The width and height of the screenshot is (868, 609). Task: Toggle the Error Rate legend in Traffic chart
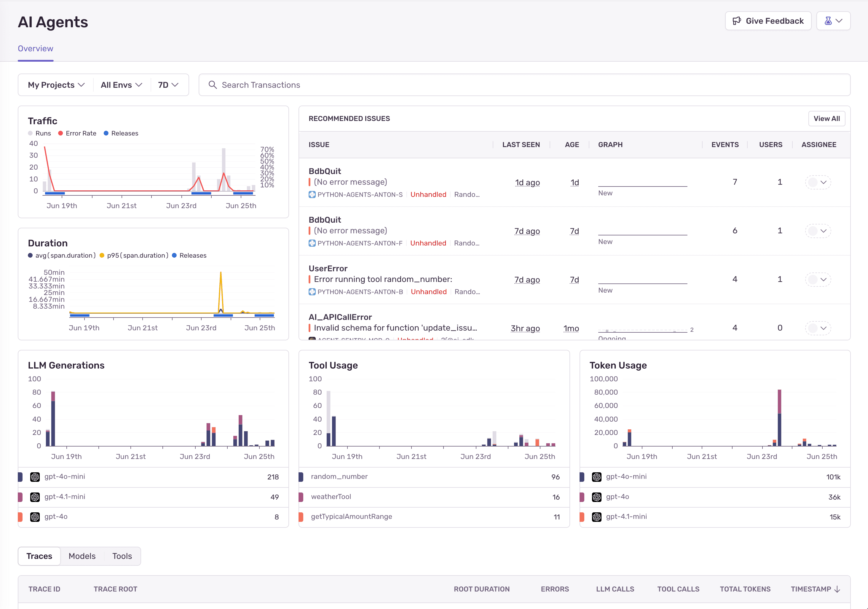click(77, 133)
